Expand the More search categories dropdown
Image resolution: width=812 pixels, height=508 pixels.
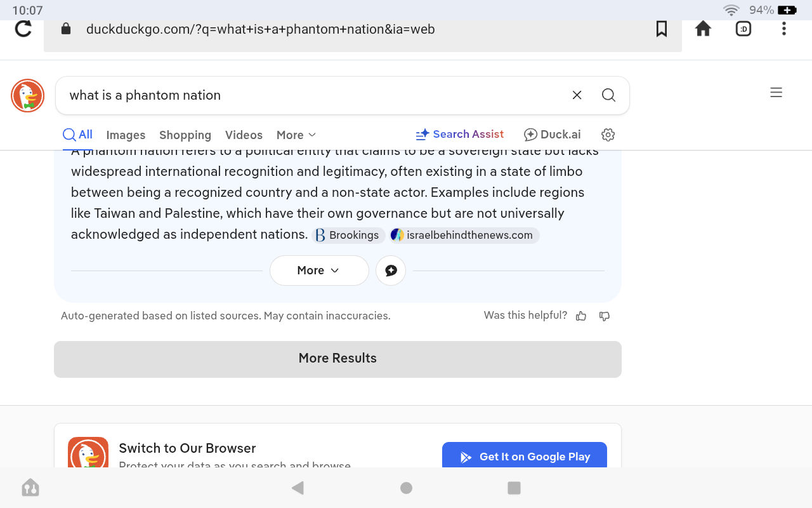pos(296,135)
